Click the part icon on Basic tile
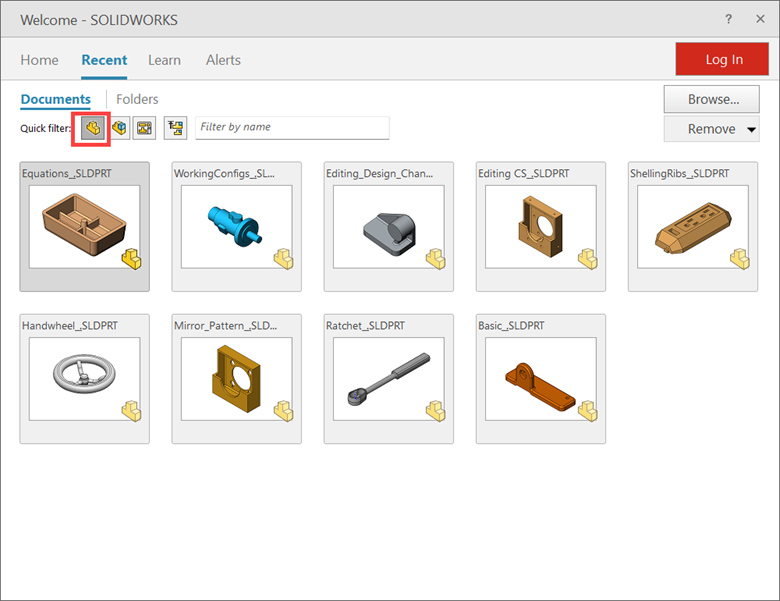The image size is (780, 601). (588, 411)
